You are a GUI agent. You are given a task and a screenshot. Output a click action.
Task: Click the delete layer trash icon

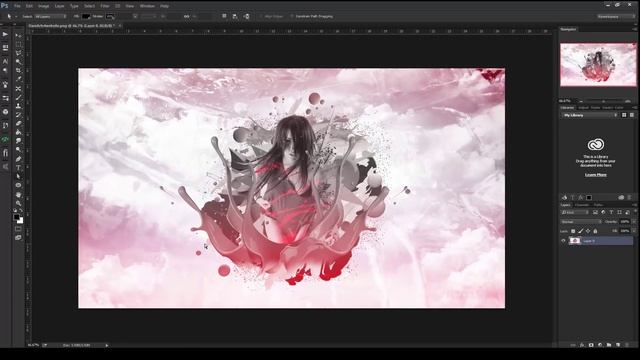(627, 345)
